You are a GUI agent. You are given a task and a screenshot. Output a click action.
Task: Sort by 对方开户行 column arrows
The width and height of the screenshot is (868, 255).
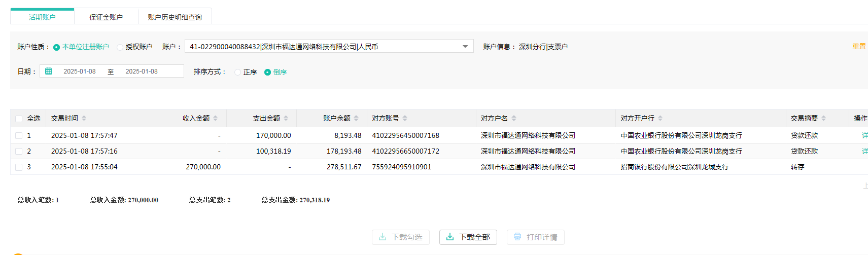pyautogui.click(x=660, y=118)
